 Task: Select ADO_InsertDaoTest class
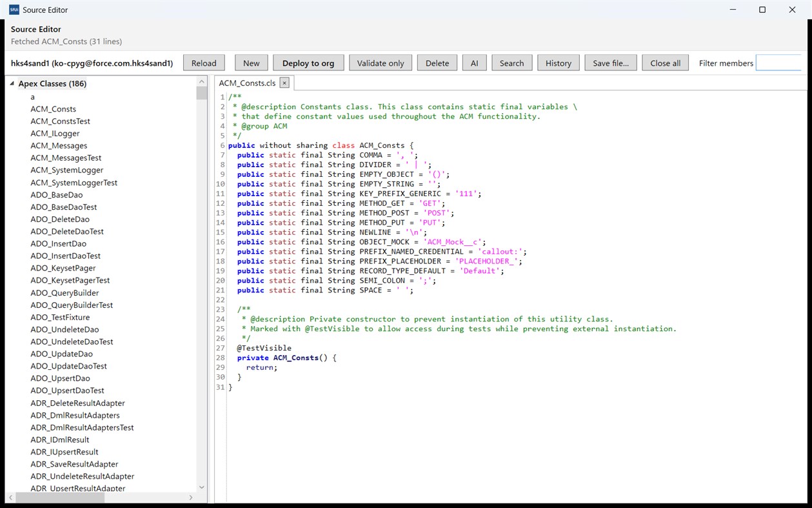(x=66, y=256)
